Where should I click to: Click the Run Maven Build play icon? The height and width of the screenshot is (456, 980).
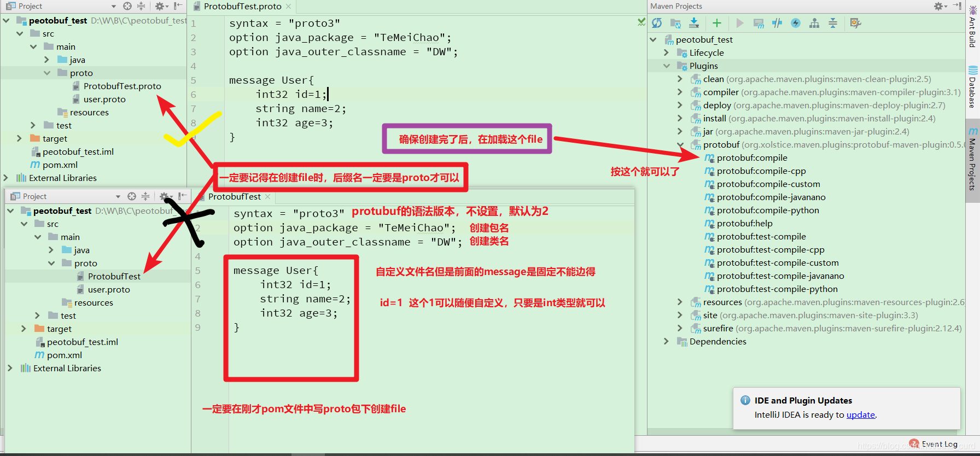point(740,23)
